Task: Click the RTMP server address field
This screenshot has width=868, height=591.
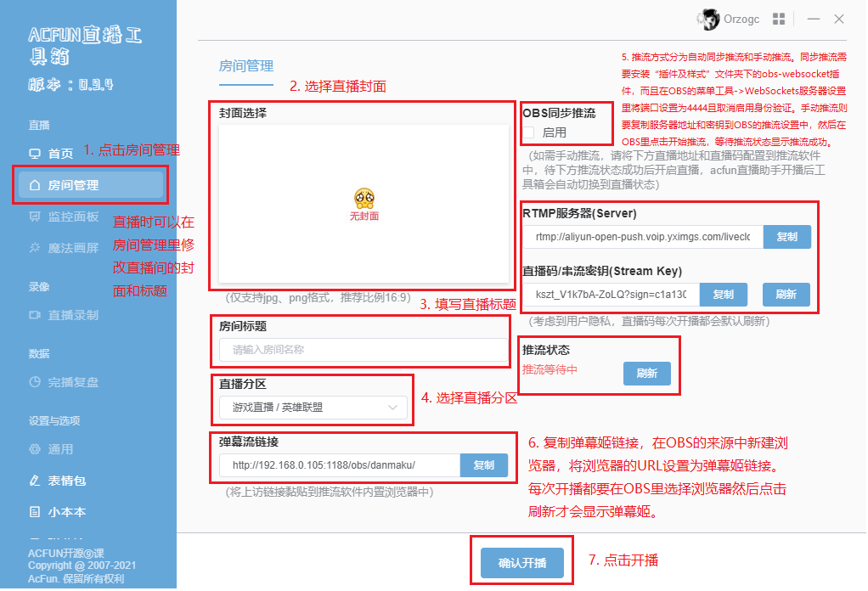Action: [x=643, y=237]
